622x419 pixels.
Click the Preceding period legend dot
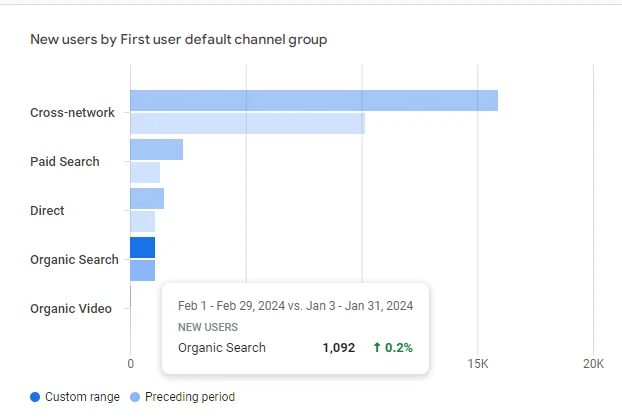point(135,397)
